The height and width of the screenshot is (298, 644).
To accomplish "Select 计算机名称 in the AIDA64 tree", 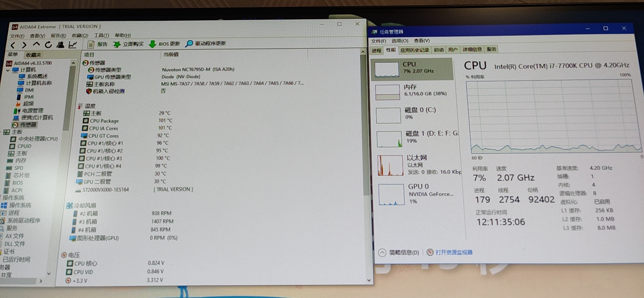I will [35, 83].
